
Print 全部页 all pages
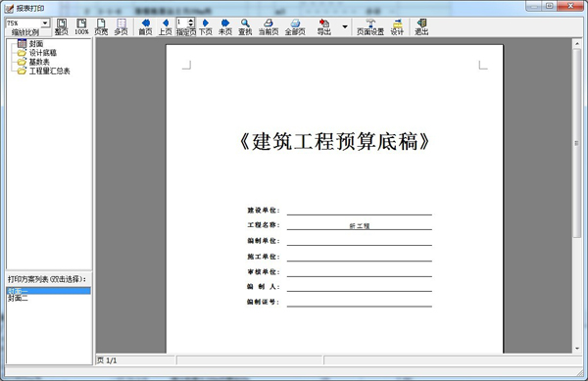coord(295,27)
